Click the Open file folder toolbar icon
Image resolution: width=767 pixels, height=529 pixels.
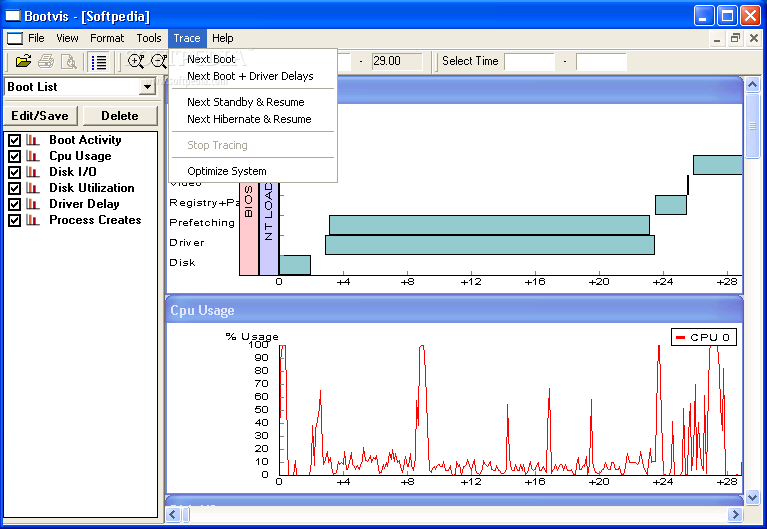[x=23, y=61]
